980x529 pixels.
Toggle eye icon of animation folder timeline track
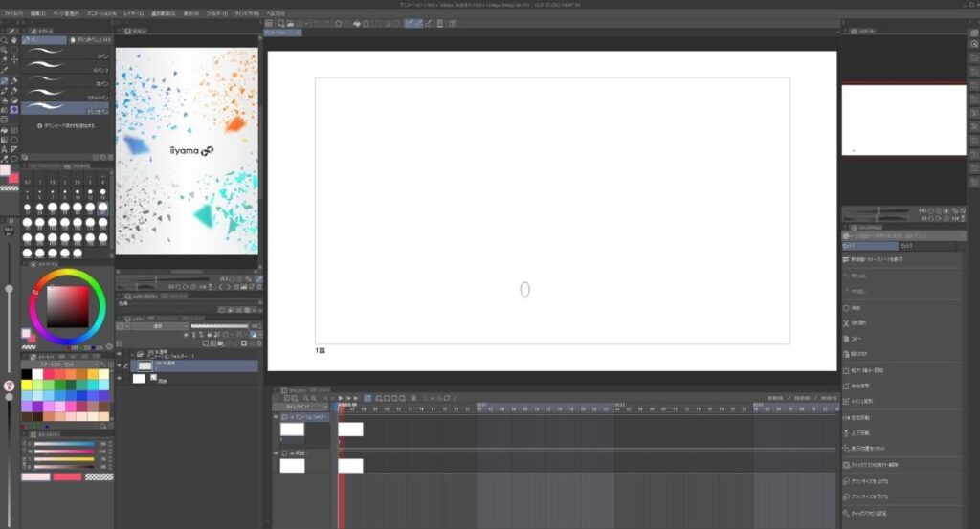coord(276,417)
